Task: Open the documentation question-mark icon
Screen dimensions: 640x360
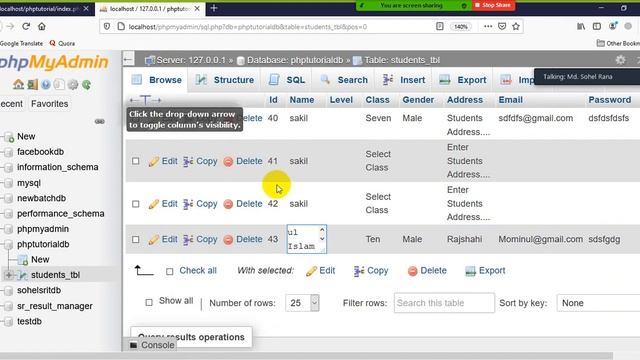Action: point(46,84)
